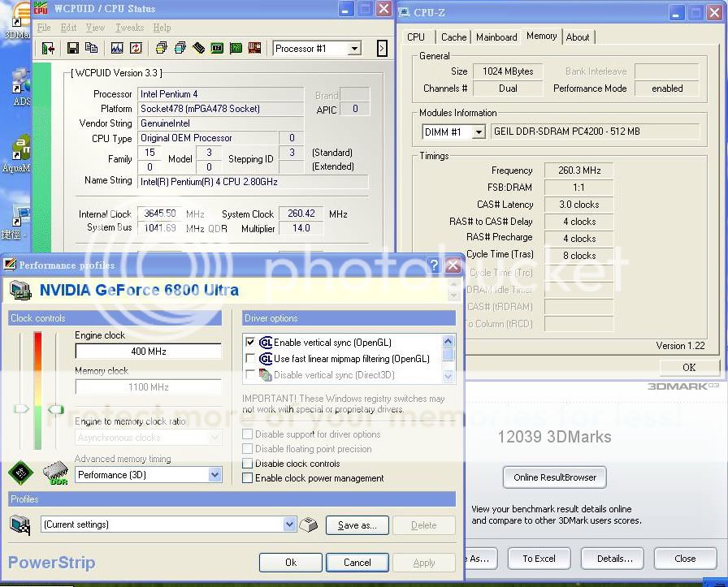This screenshot has height=587, width=728.
Task: Click the memory module icon in WCPUID toolbar
Action: [x=199, y=49]
